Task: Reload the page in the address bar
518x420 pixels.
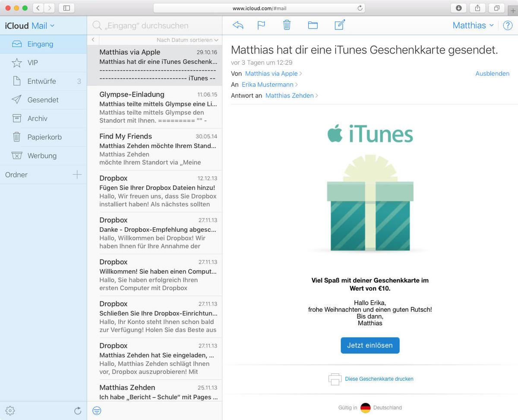Action: click(360, 8)
